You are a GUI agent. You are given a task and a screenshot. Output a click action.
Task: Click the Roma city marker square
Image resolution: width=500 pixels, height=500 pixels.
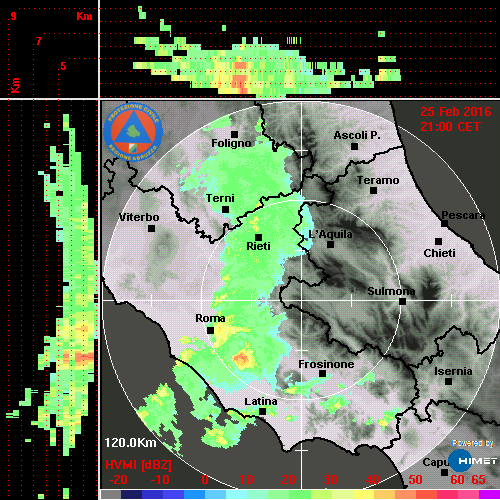pyautogui.click(x=210, y=330)
